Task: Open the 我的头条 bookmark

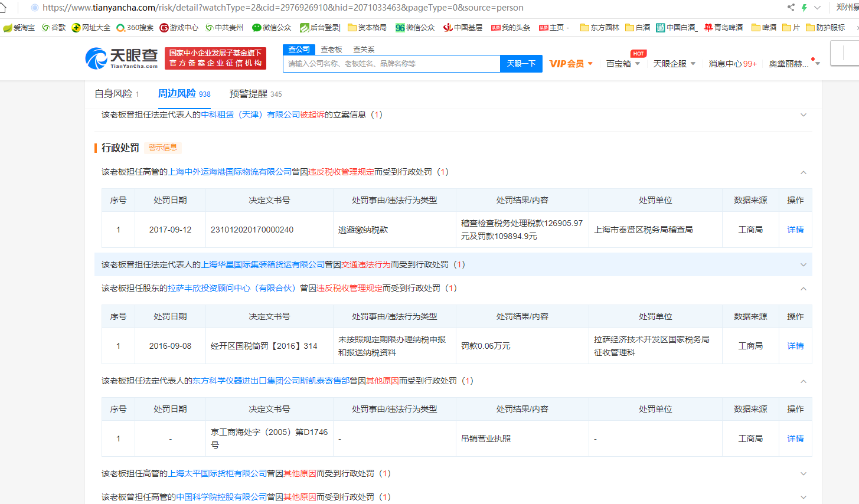Action: [x=511, y=28]
